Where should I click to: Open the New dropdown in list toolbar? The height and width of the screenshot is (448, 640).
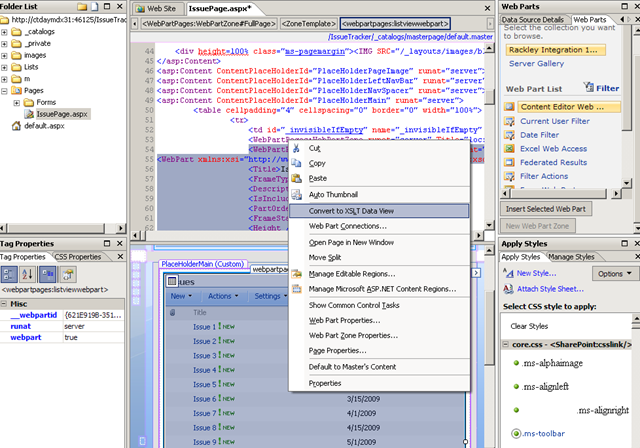coord(181,296)
